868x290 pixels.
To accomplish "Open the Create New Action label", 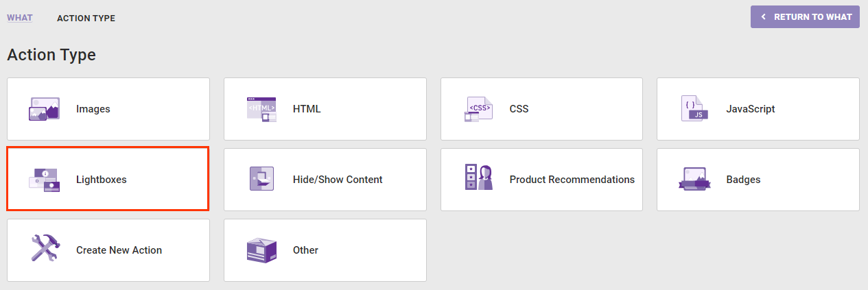I will pos(119,250).
